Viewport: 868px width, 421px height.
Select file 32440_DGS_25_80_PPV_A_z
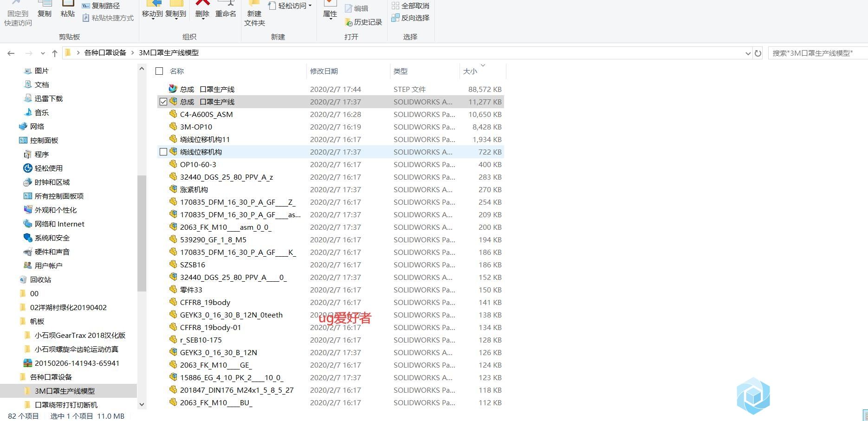tap(227, 177)
